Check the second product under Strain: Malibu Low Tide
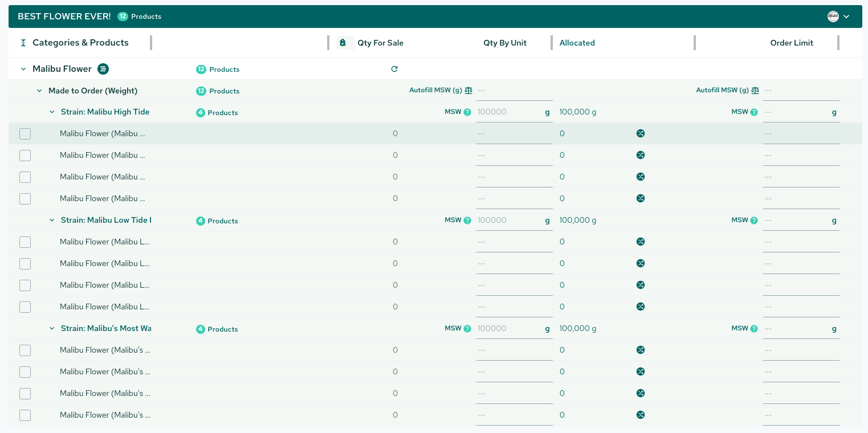This screenshot has width=868, height=433. point(25,264)
